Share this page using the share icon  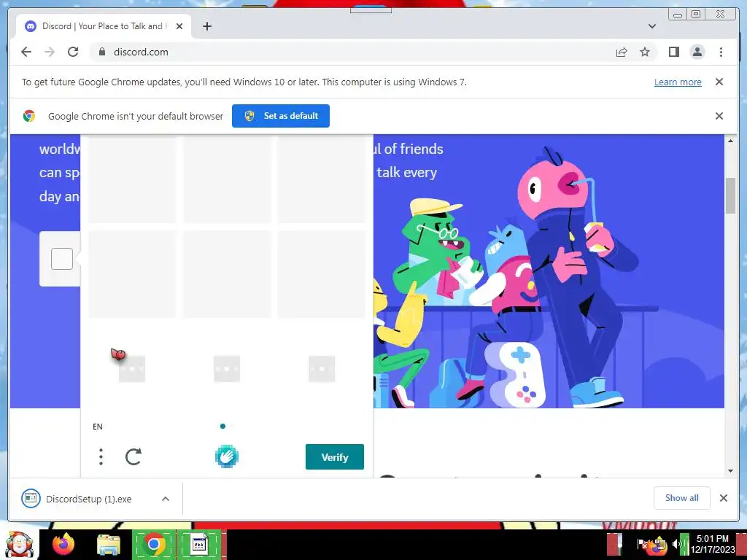622,52
